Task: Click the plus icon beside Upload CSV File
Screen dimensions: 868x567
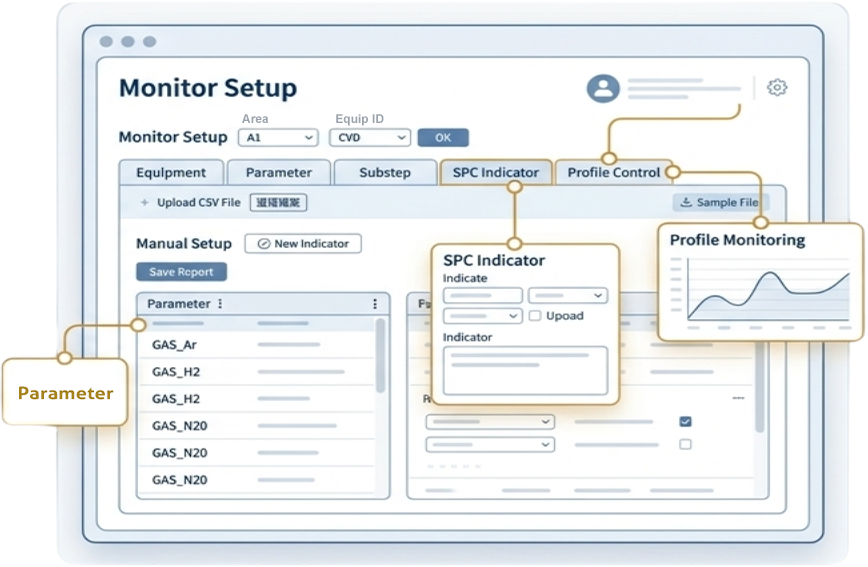Action: pos(144,203)
